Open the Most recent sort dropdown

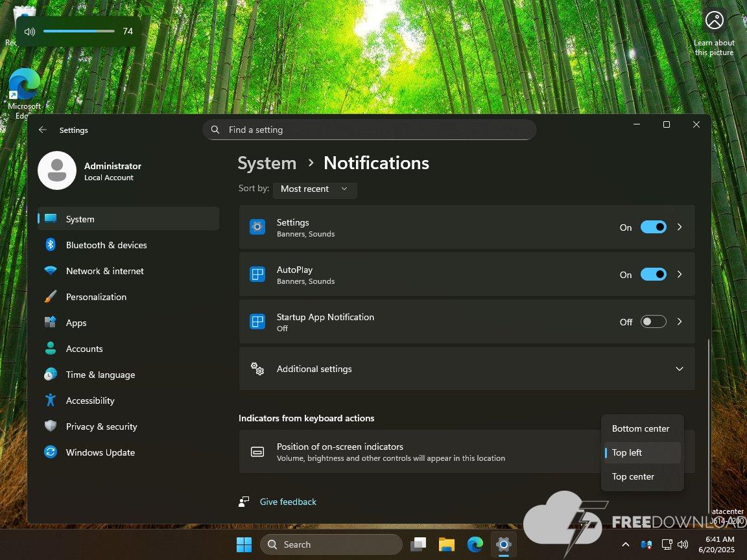[x=314, y=189]
